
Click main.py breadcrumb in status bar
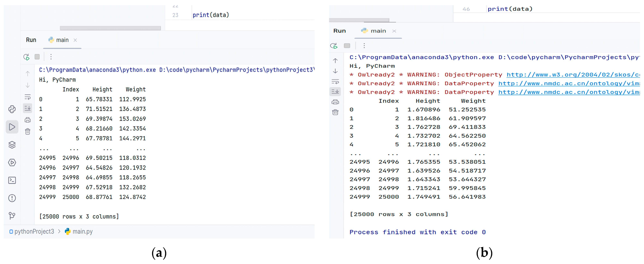tap(79, 232)
